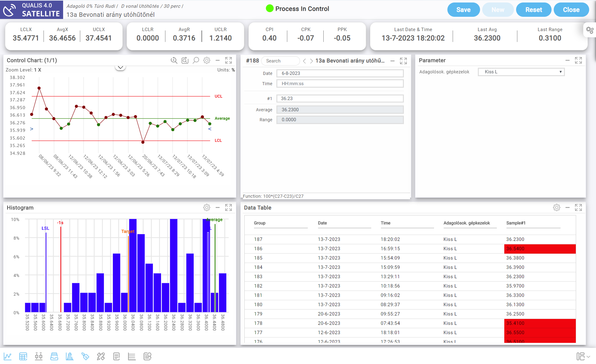596x364 pixels.
Task: Sort by the Group column header
Action: (260, 223)
